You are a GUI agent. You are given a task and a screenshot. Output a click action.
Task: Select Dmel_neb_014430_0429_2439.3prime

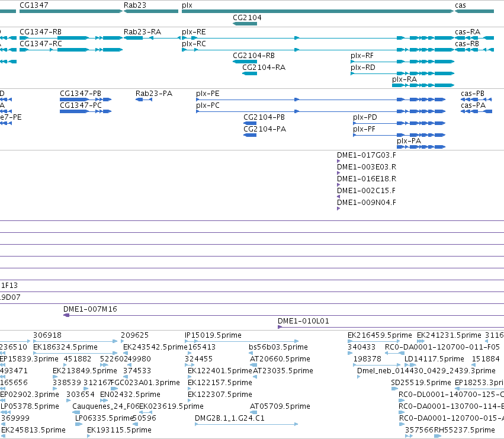coord(359,377)
